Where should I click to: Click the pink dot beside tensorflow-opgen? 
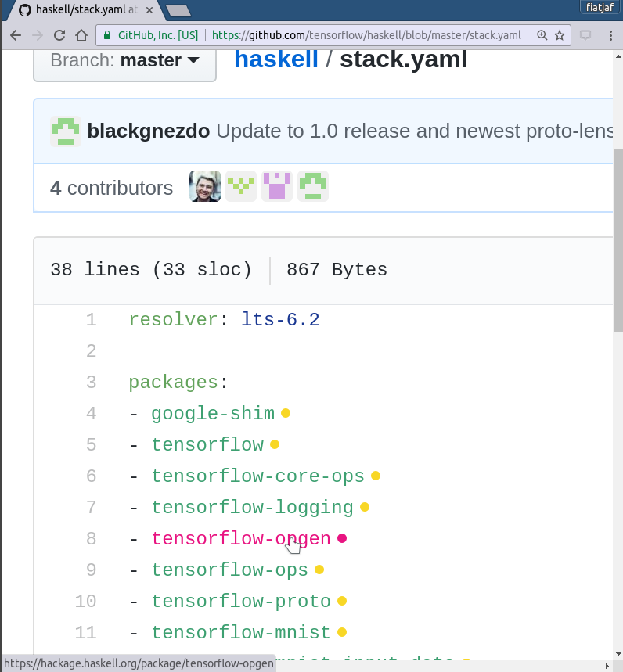[x=342, y=538]
